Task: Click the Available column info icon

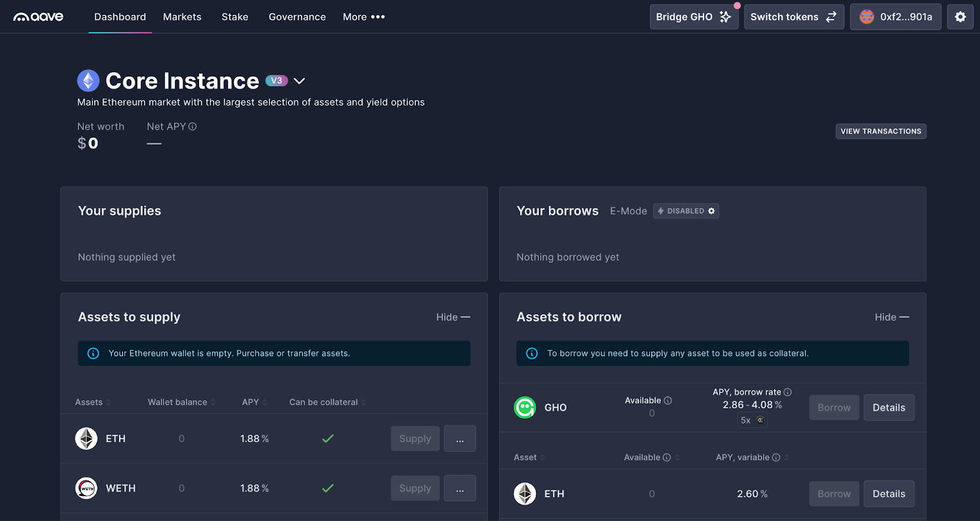Action: [667, 457]
